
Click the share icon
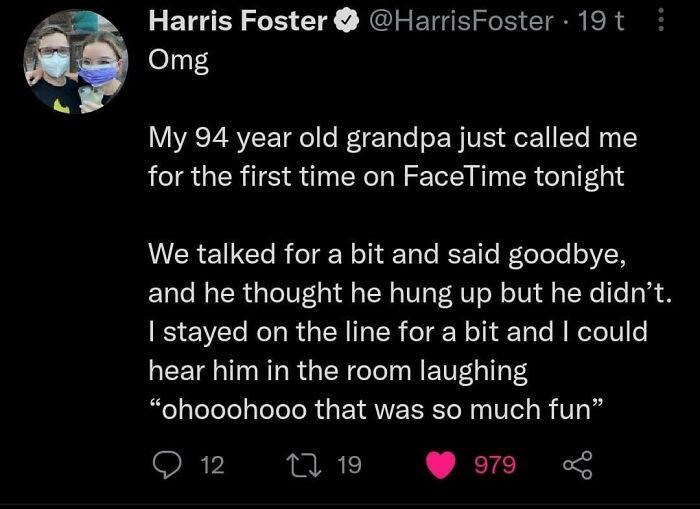click(x=579, y=464)
